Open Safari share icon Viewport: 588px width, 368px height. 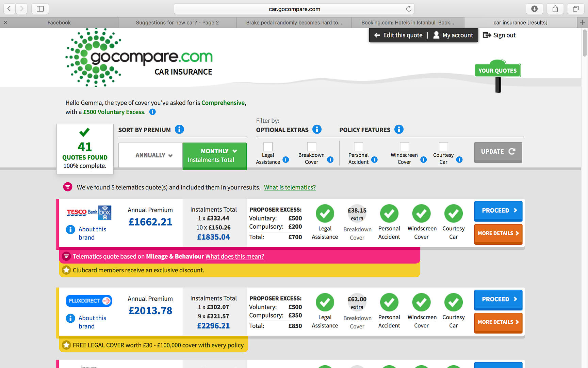(x=555, y=9)
